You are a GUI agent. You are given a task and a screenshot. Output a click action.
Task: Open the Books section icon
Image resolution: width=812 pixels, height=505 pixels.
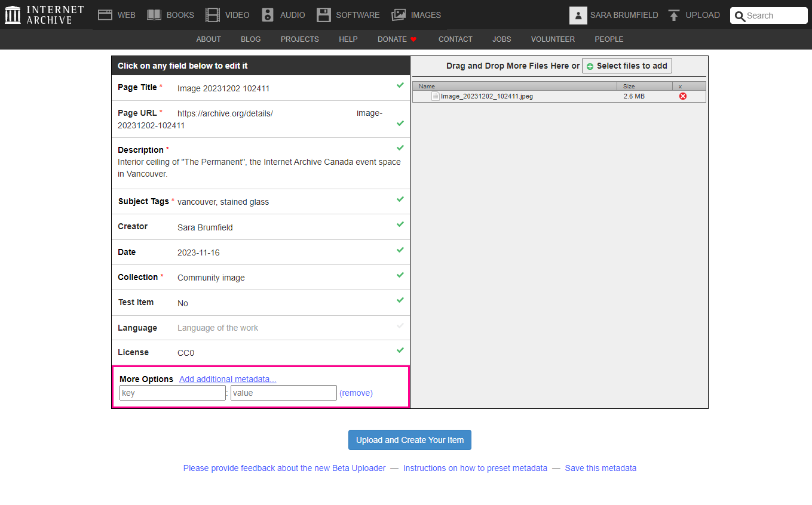click(x=154, y=15)
